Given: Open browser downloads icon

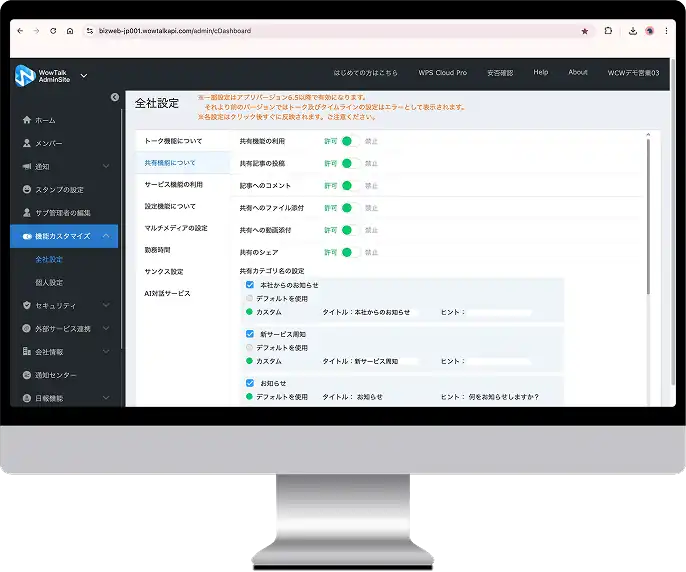Looking at the screenshot, I should (x=633, y=31).
